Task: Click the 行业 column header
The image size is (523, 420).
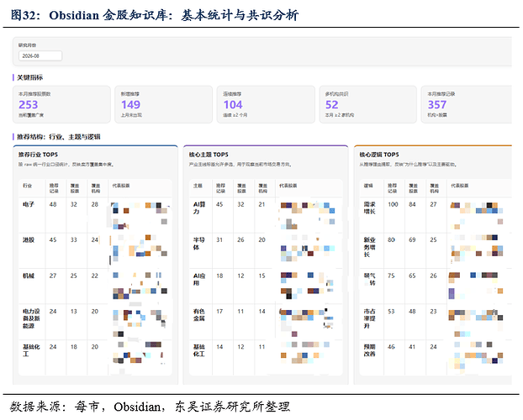Action: [x=28, y=186]
